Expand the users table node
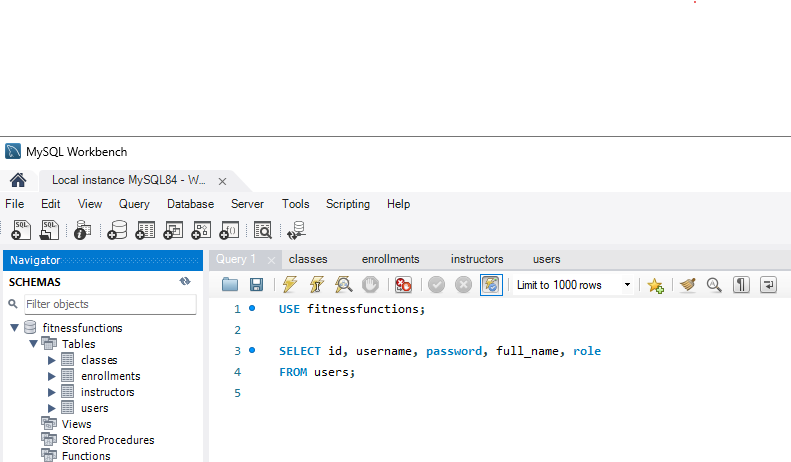791x462 pixels. 51,408
